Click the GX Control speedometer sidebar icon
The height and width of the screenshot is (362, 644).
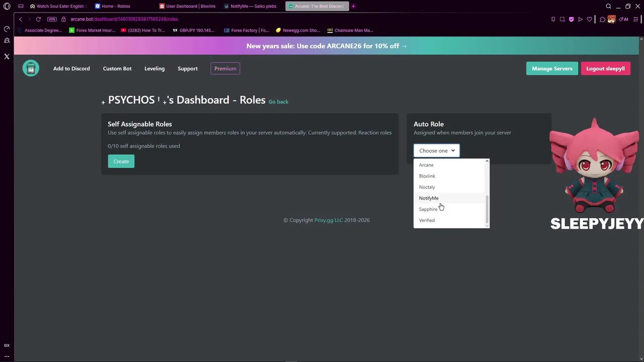(x=7, y=29)
